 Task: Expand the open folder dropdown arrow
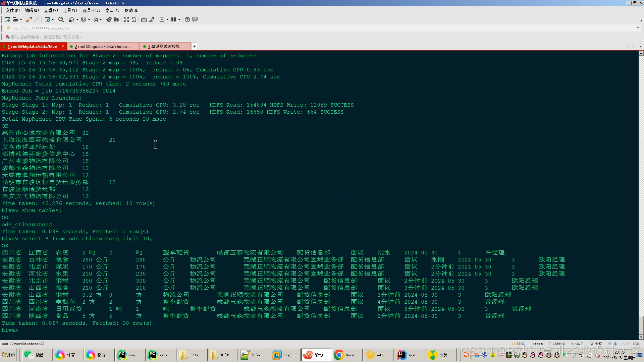(21, 19)
